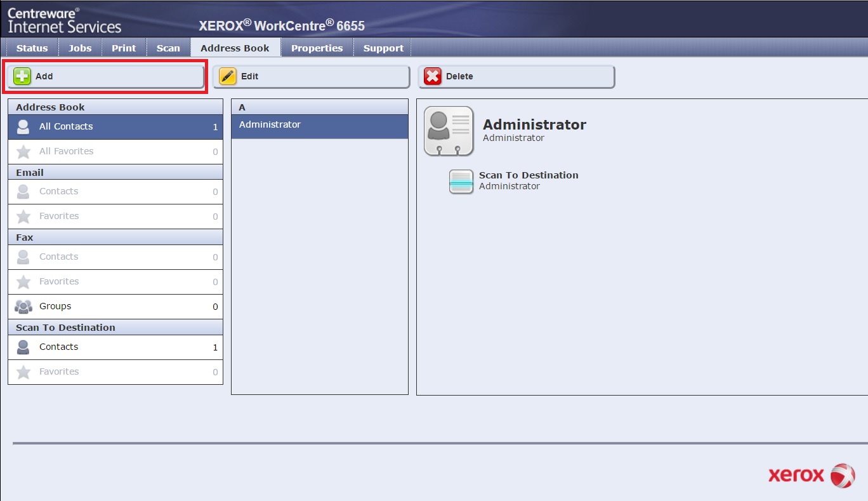Screen dimensions: 868x501
Task: Click the Xerox logo at bottom right
Action: [811, 475]
